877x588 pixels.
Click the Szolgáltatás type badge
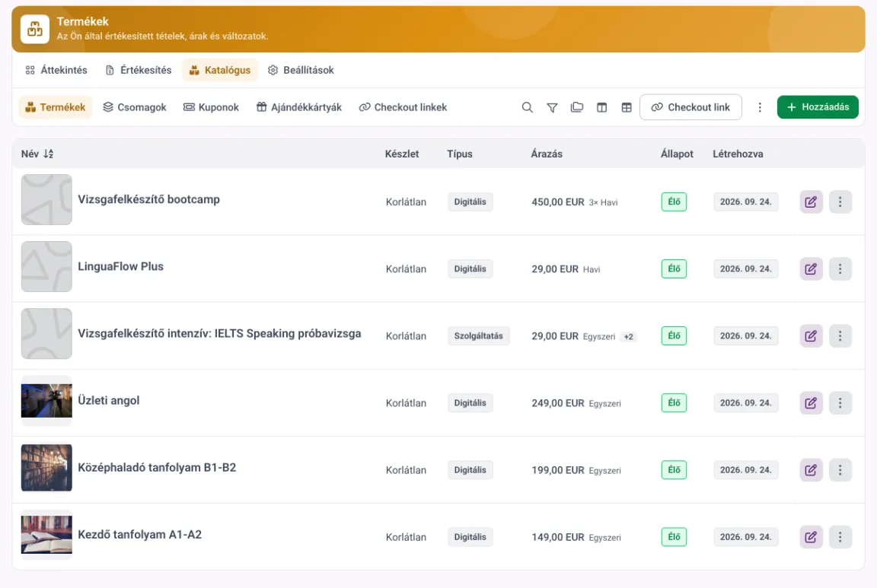[478, 336]
